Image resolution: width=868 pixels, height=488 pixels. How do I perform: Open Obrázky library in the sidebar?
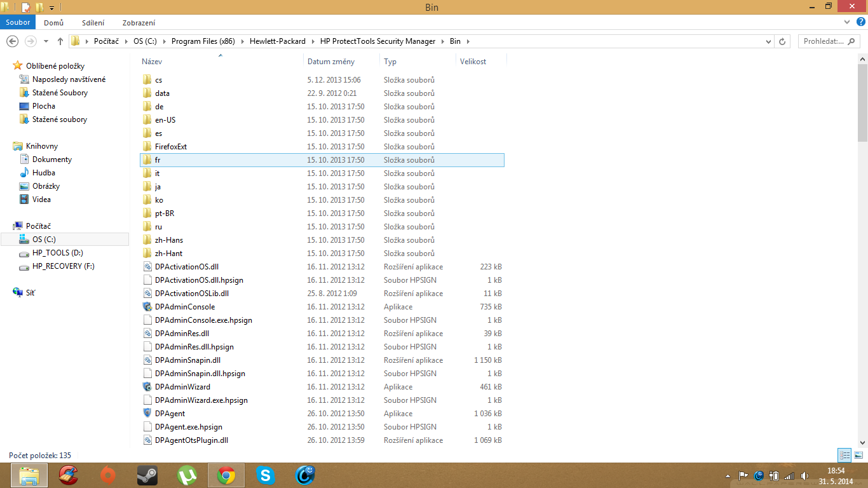pos(46,186)
